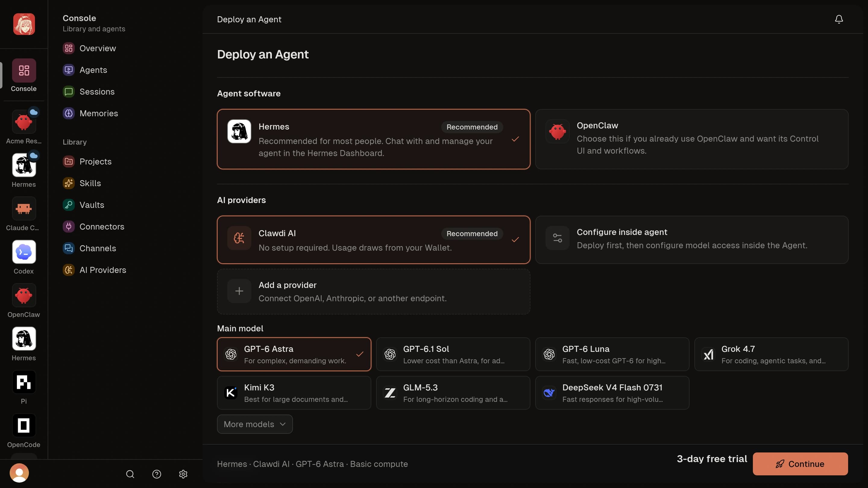Viewport: 868px width, 488px height.
Task: Select Grok 4.7 as main model
Action: point(771,354)
